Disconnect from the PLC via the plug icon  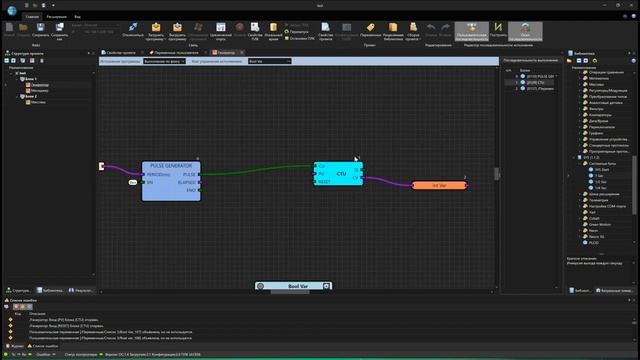(x=133, y=27)
